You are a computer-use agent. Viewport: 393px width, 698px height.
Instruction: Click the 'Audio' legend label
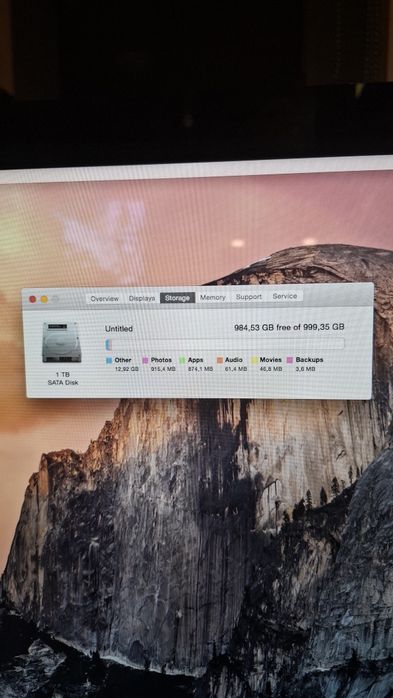point(234,360)
